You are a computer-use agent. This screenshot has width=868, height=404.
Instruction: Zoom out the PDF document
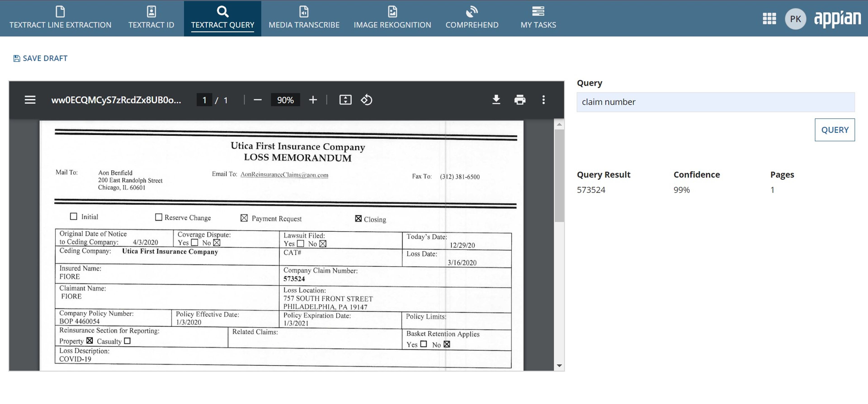coord(257,100)
